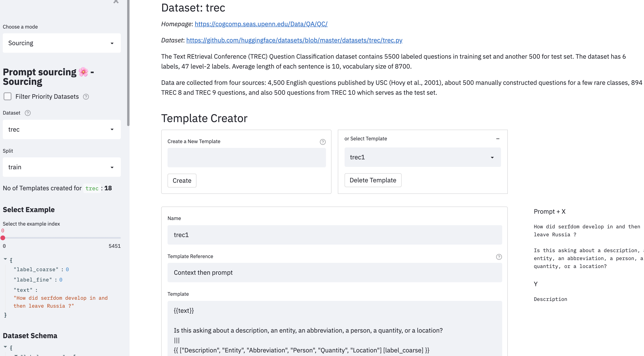The width and height of the screenshot is (644, 356).
Task: Open the trec Dataset dropdown
Action: tap(62, 129)
